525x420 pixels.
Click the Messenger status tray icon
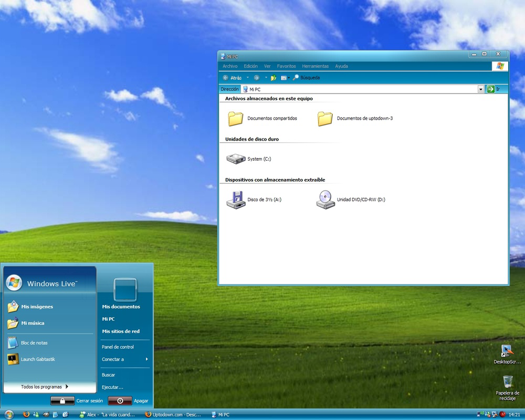(x=488, y=414)
